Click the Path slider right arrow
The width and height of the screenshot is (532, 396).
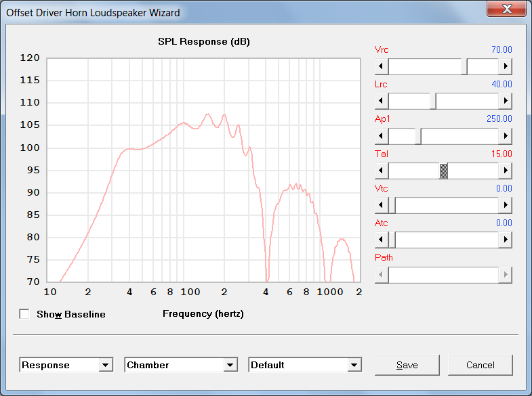[x=505, y=275]
